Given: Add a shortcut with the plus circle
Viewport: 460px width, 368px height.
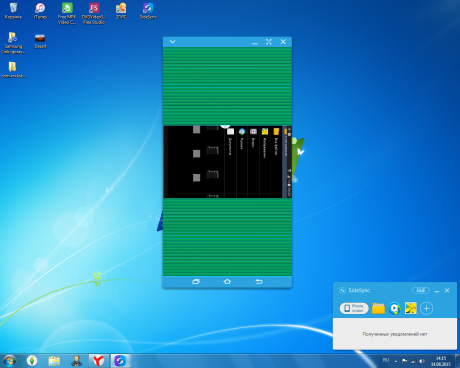Looking at the screenshot, I should click(x=427, y=308).
